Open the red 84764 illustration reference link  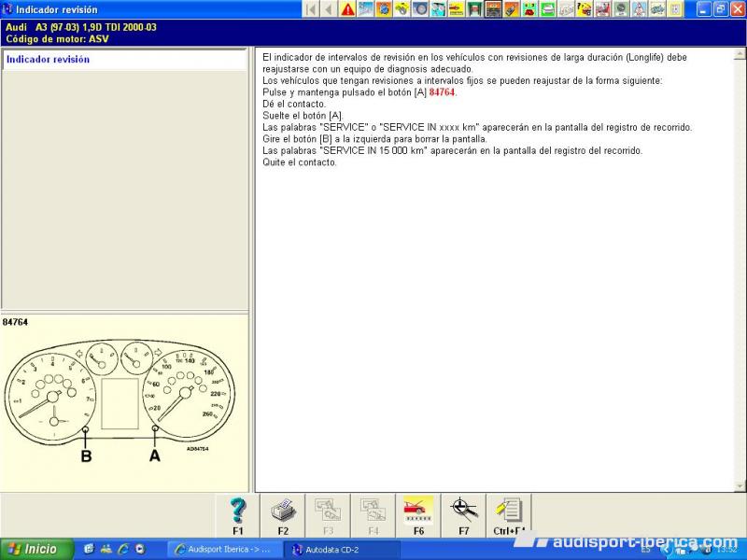pyautogui.click(x=442, y=92)
